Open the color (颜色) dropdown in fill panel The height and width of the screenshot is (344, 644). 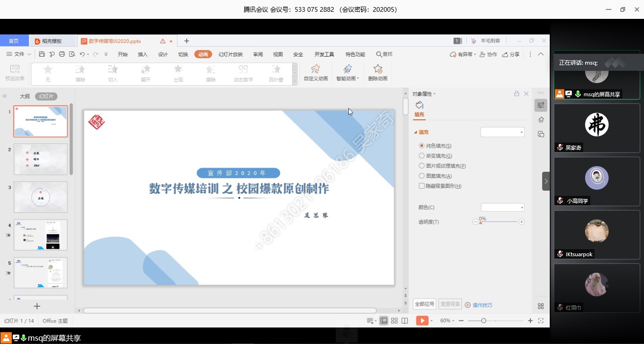(503, 207)
